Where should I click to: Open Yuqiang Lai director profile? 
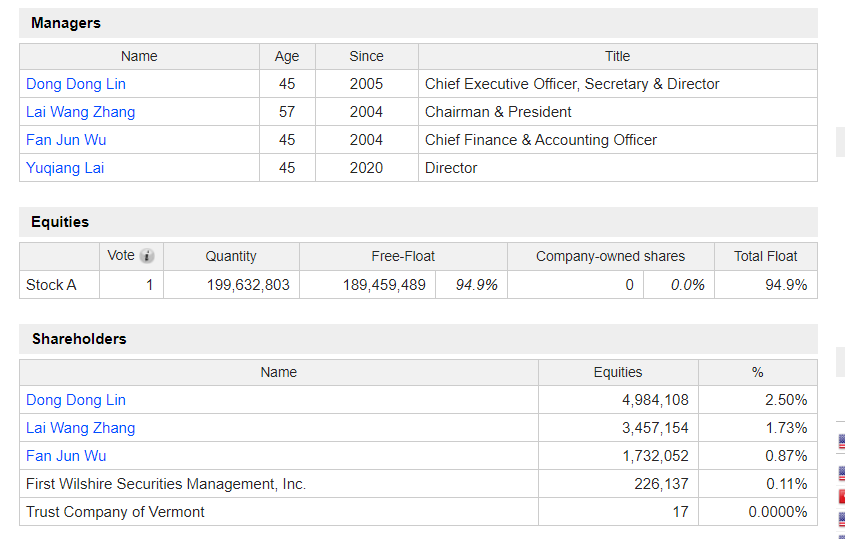pos(65,168)
